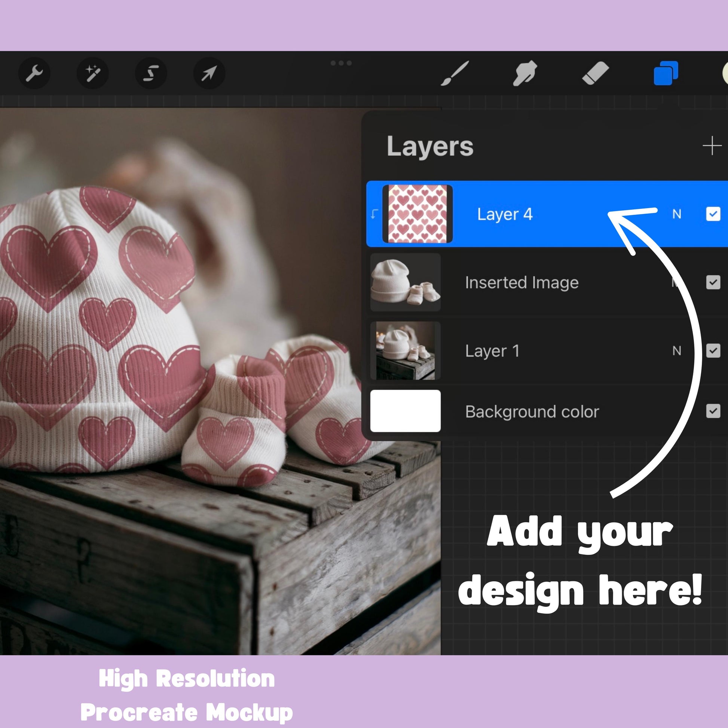728x728 pixels.
Task: Select the Eraser tool
Action: [595, 73]
